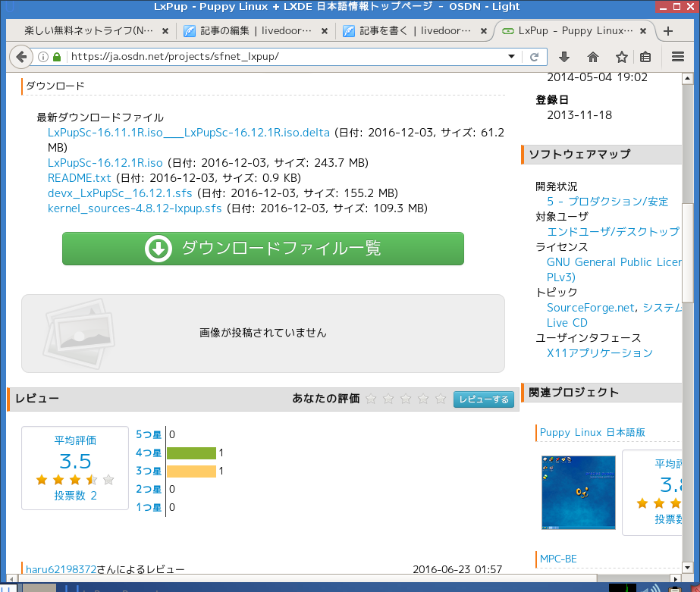Open the hamburger menu icon
700x592 pixels.
click(678, 57)
